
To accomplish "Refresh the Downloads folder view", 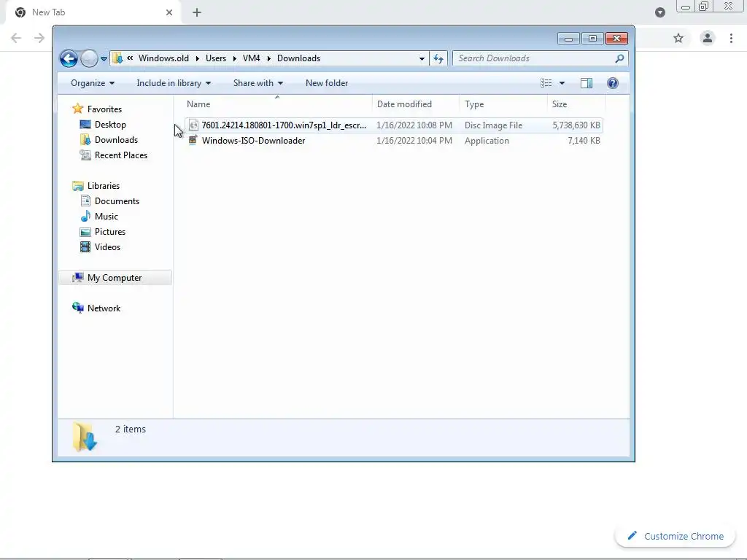I will coord(438,58).
